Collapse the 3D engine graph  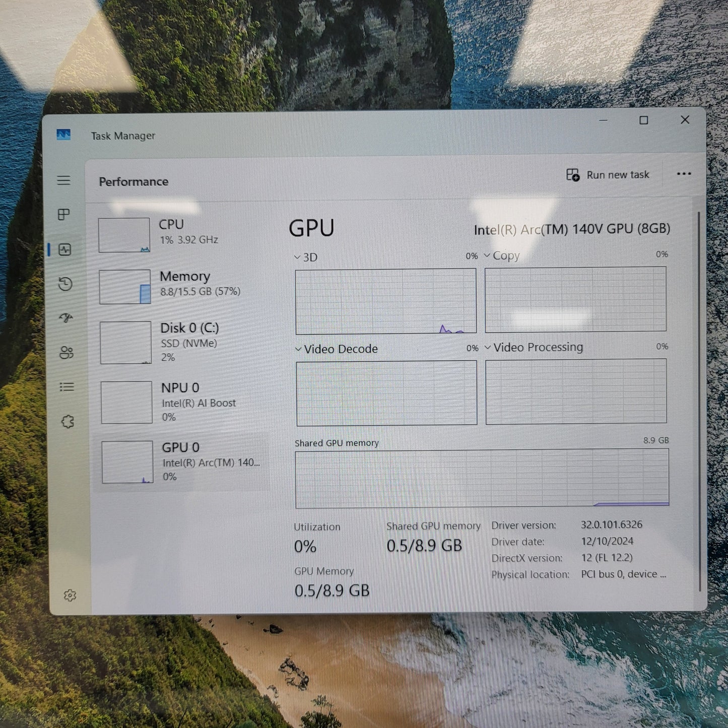(297, 257)
